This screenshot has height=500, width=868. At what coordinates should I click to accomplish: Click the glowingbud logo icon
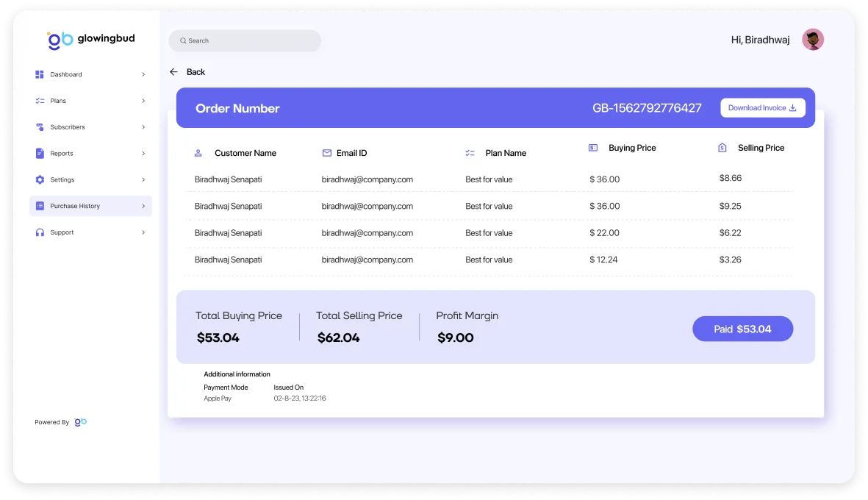pyautogui.click(x=60, y=40)
